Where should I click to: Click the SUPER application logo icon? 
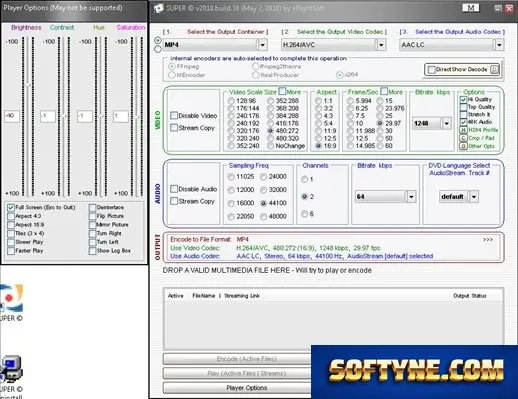click(159, 9)
